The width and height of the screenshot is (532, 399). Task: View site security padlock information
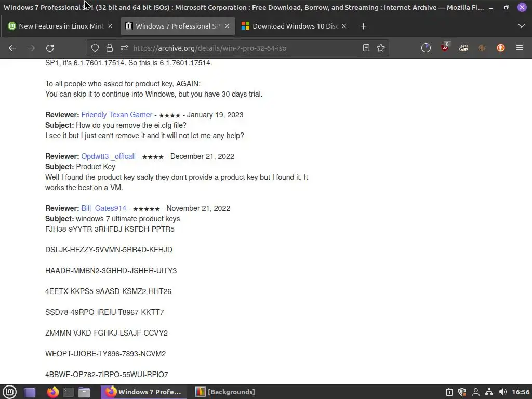coord(109,48)
